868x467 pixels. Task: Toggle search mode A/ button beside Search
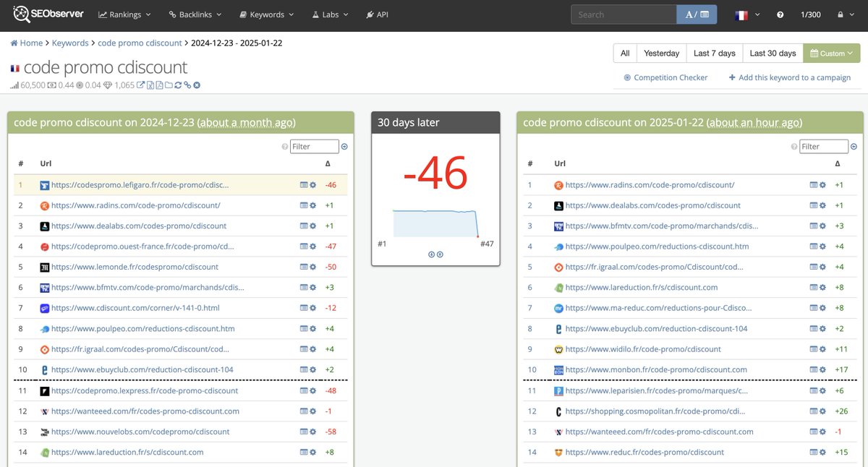697,14
